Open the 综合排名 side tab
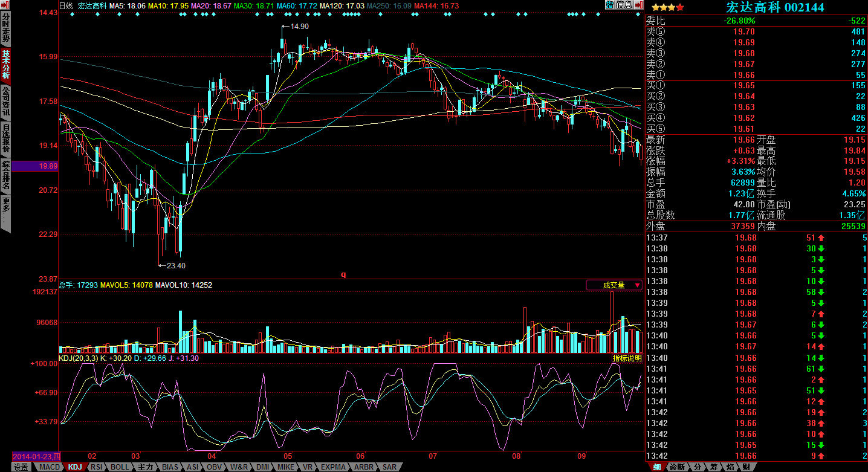 5,175
